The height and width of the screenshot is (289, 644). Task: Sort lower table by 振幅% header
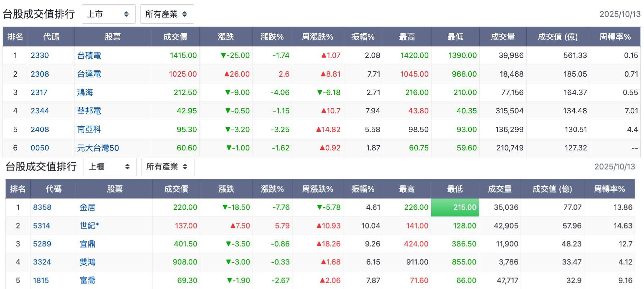coord(363,189)
